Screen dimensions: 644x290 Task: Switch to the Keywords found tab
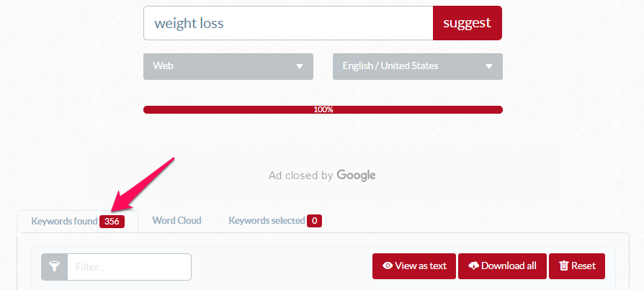click(78, 222)
